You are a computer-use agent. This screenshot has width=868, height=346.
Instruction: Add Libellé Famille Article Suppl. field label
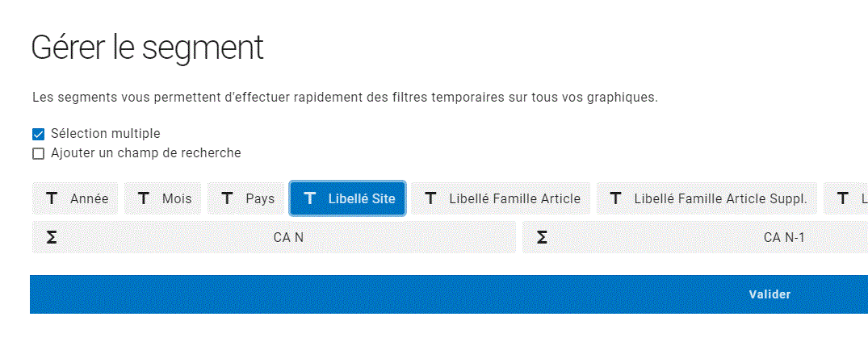720,198
